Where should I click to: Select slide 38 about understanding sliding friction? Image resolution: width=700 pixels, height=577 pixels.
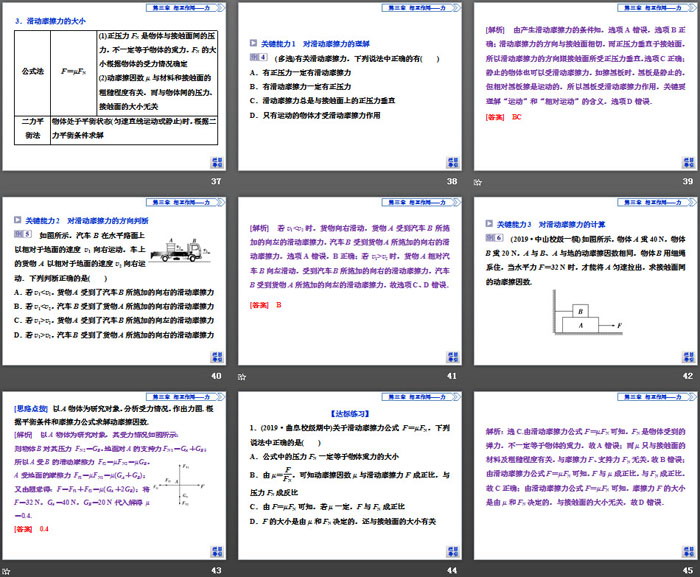(350, 86)
